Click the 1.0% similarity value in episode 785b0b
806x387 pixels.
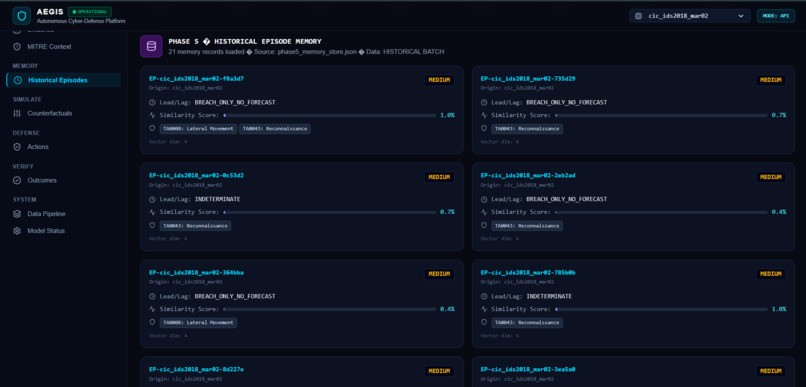click(x=778, y=309)
